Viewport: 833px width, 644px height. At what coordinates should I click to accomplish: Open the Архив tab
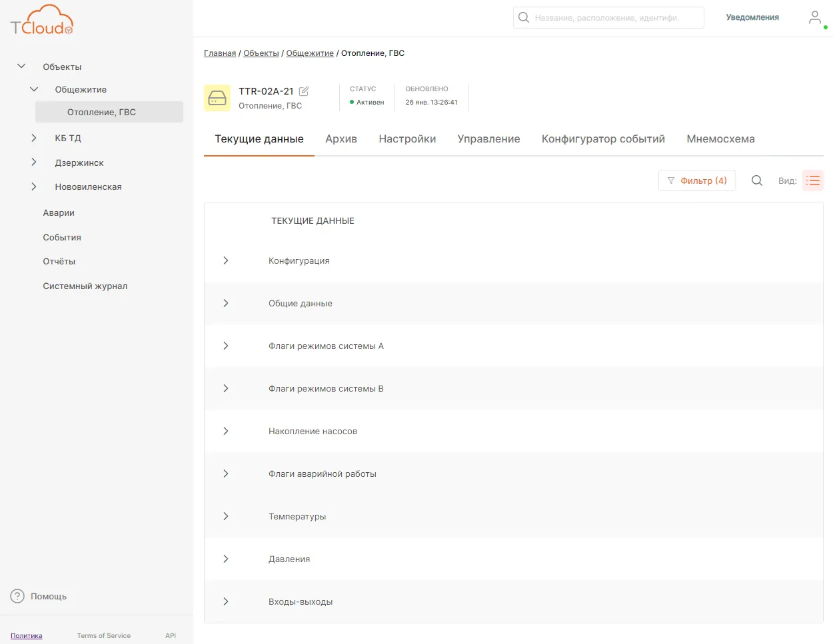341,139
